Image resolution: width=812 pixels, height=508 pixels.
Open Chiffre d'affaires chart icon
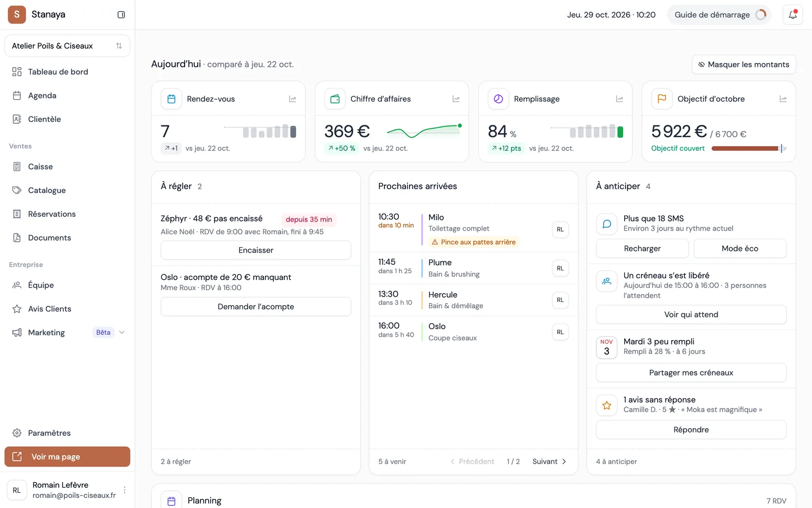point(456,99)
